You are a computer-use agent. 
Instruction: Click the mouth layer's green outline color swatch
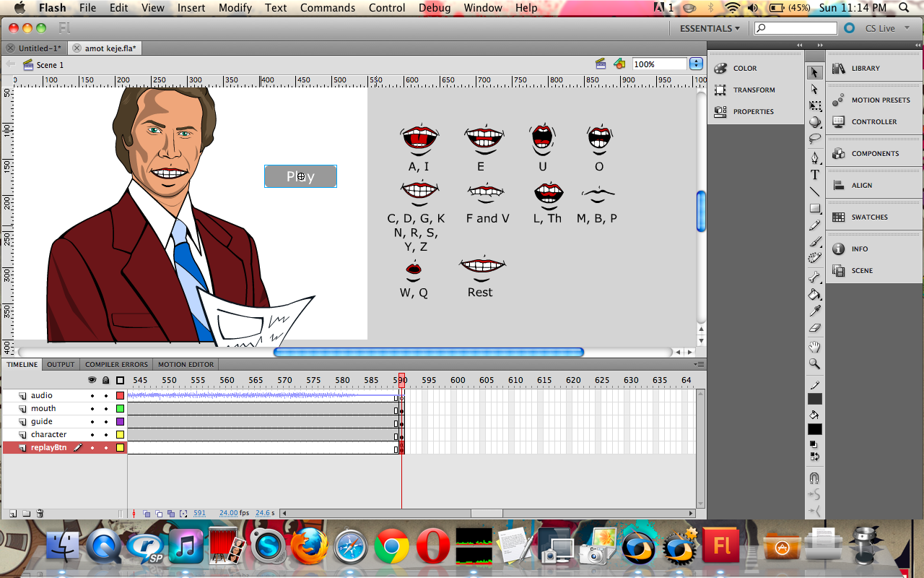[x=119, y=408]
